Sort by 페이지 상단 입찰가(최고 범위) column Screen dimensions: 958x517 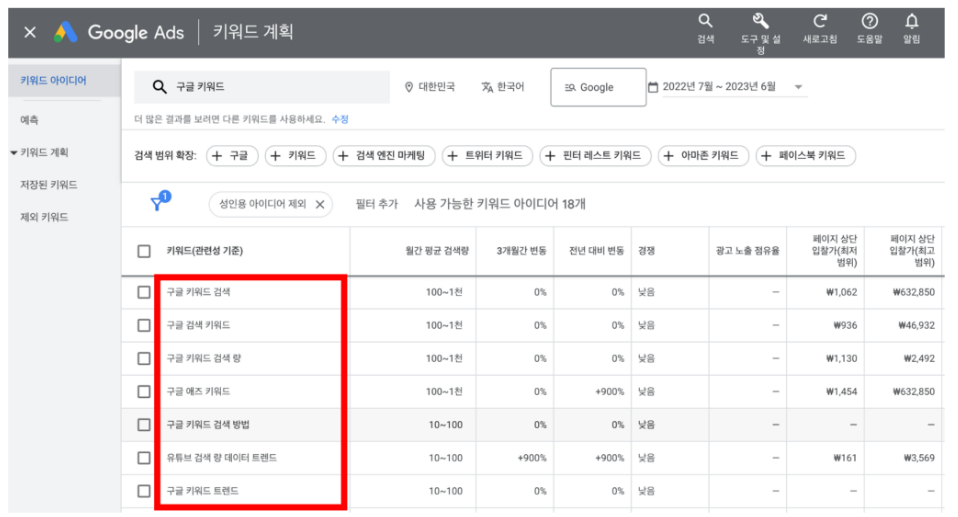pyautogui.click(x=912, y=251)
